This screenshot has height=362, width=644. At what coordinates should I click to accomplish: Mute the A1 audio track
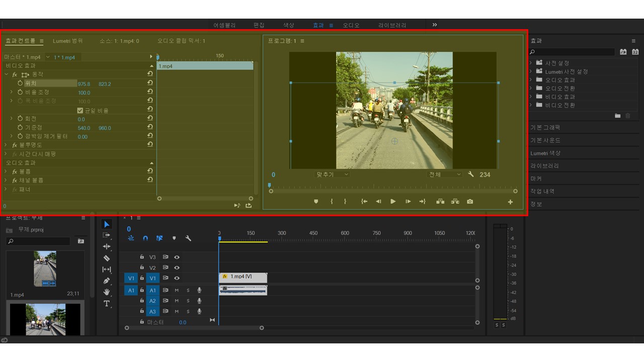(177, 290)
